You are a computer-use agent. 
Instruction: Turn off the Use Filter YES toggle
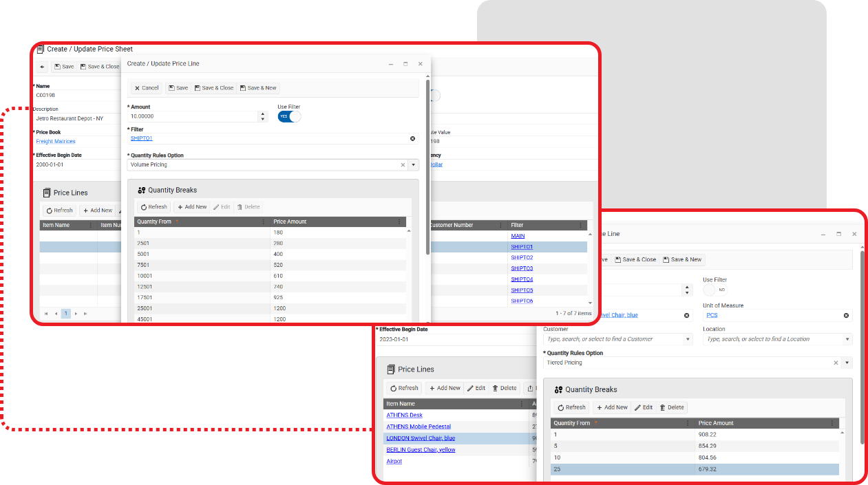click(x=289, y=116)
